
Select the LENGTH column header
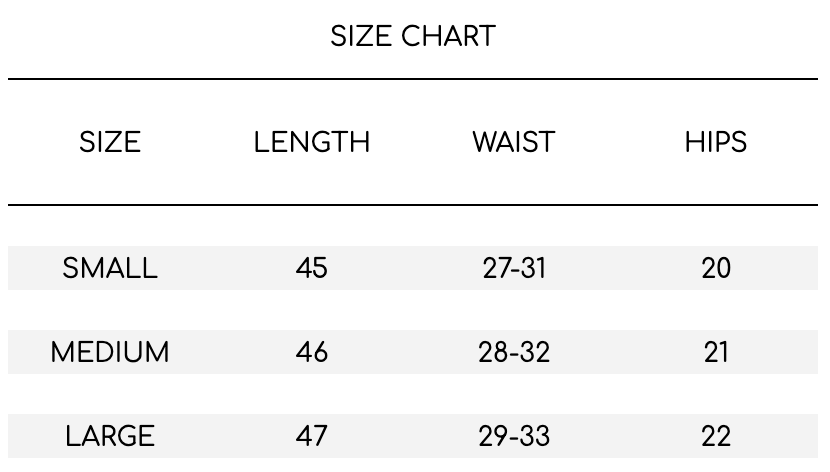click(312, 142)
